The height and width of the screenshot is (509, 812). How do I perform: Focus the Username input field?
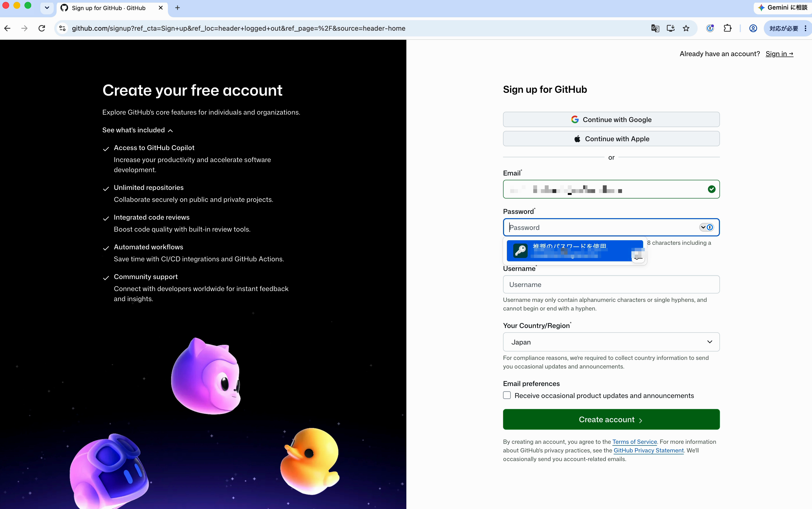611,284
